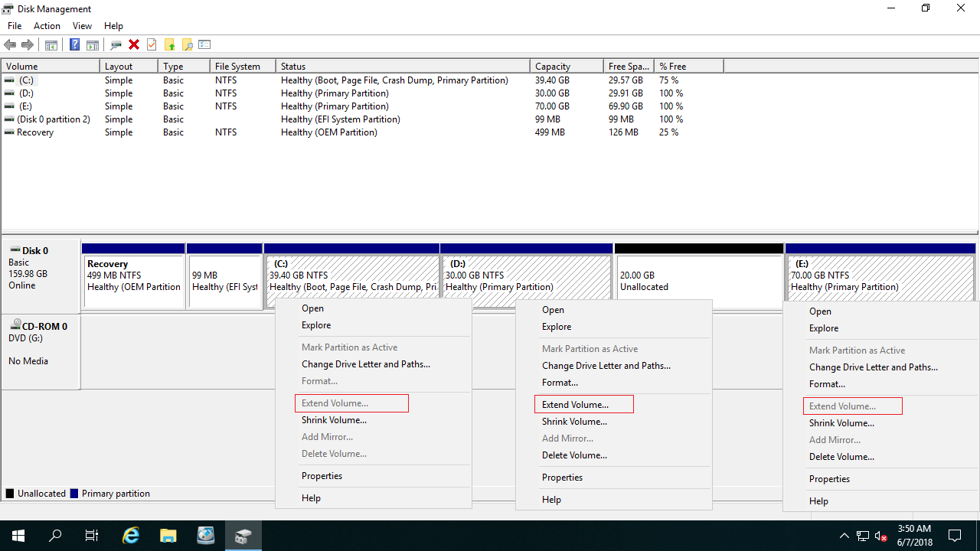Open the View menu in the menu bar

tap(82, 26)
